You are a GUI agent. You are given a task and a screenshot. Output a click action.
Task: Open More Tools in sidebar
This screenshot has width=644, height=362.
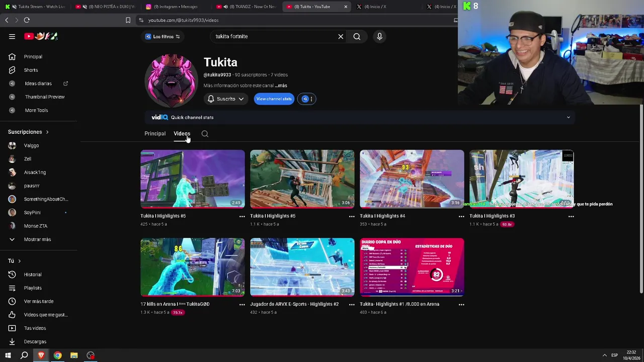point(36,110)
